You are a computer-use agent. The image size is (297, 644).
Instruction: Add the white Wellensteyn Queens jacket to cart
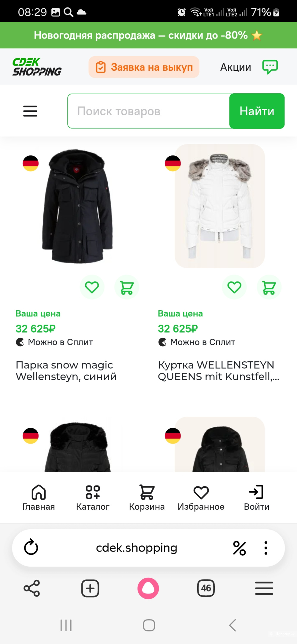click(269, 287)
